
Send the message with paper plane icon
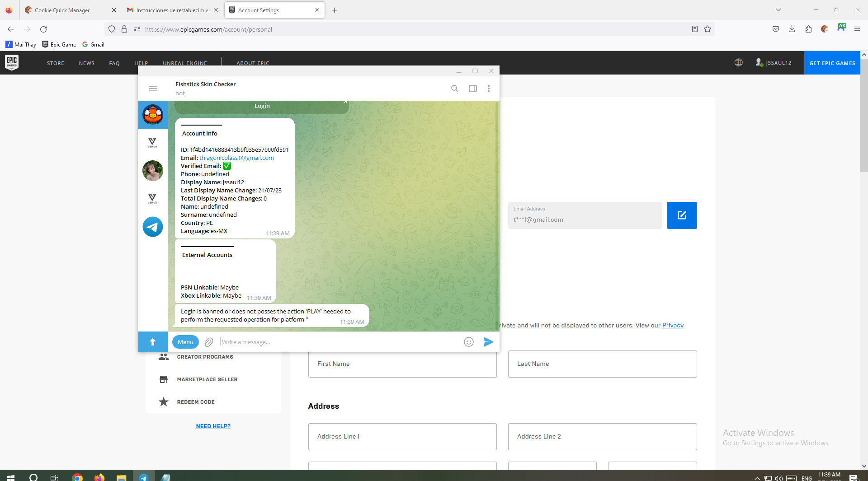pos(488,342)
